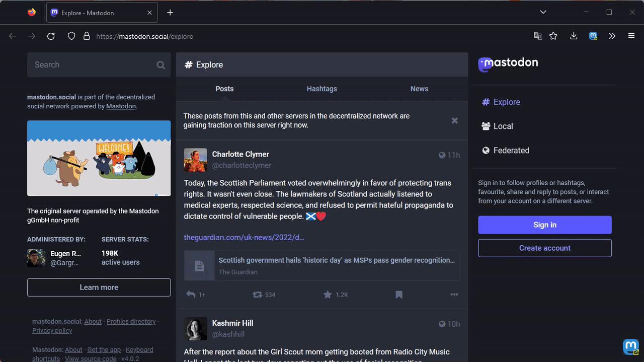
Task: Close the Explore - Mastodon tab
Action: 149,13
